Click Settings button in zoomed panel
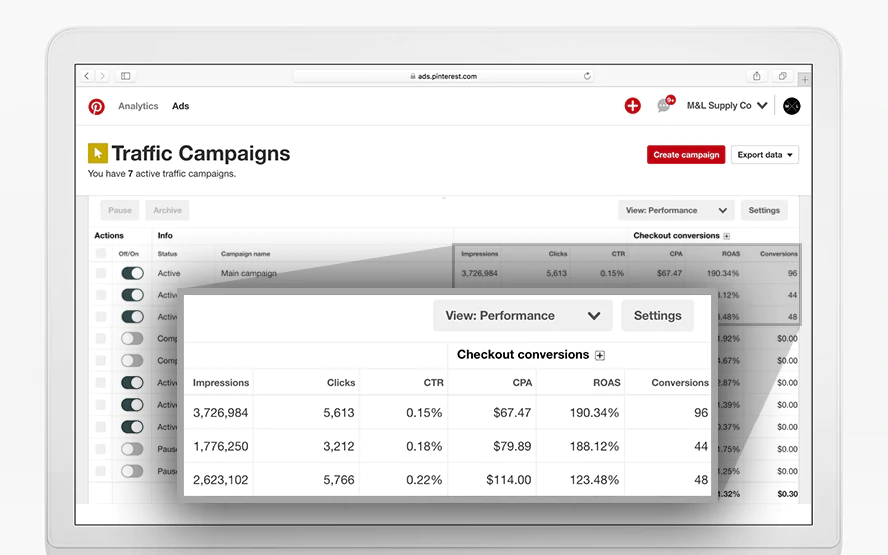 point(658,315)
